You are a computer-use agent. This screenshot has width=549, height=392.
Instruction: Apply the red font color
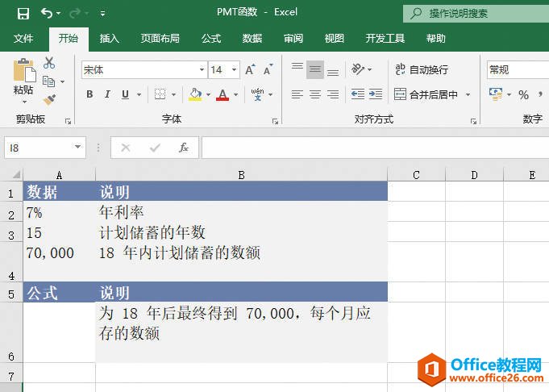coord(223,94)
